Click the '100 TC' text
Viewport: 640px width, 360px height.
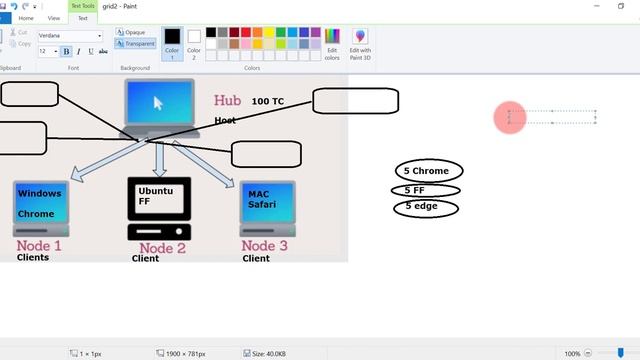(x=268, y=101)
